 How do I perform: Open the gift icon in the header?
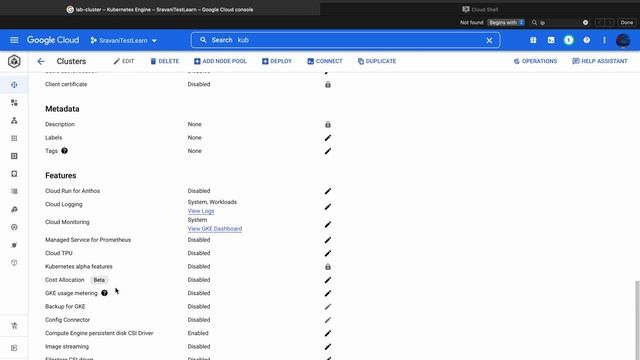click(x=533, y=40)
